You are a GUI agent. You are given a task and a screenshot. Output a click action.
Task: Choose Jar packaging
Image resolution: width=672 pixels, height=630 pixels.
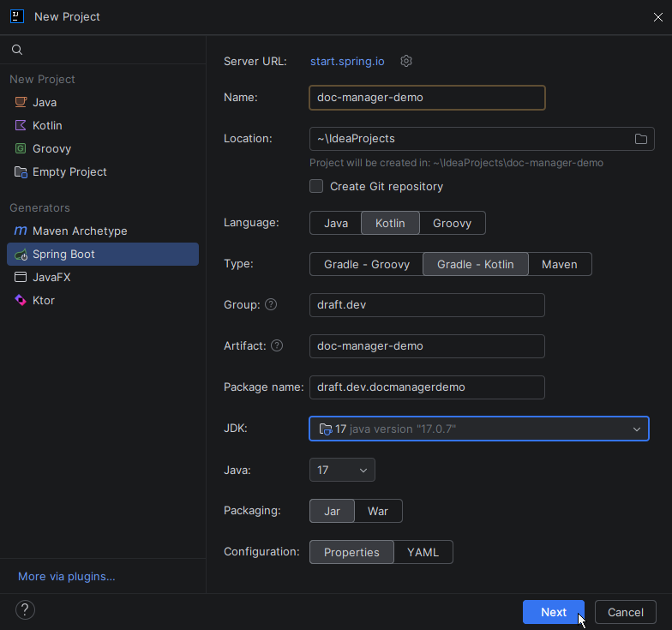coord(333,511)
